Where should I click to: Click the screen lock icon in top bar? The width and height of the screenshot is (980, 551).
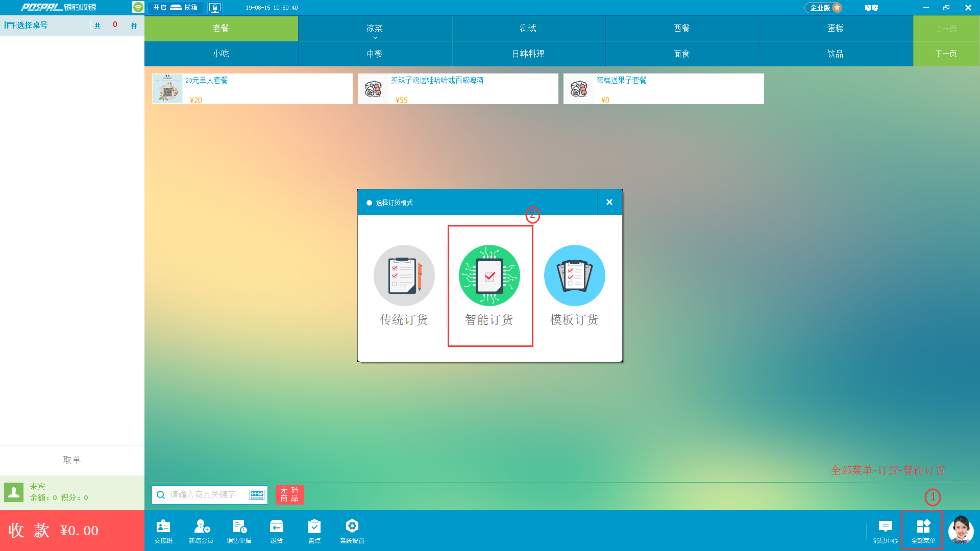[215, 8]
